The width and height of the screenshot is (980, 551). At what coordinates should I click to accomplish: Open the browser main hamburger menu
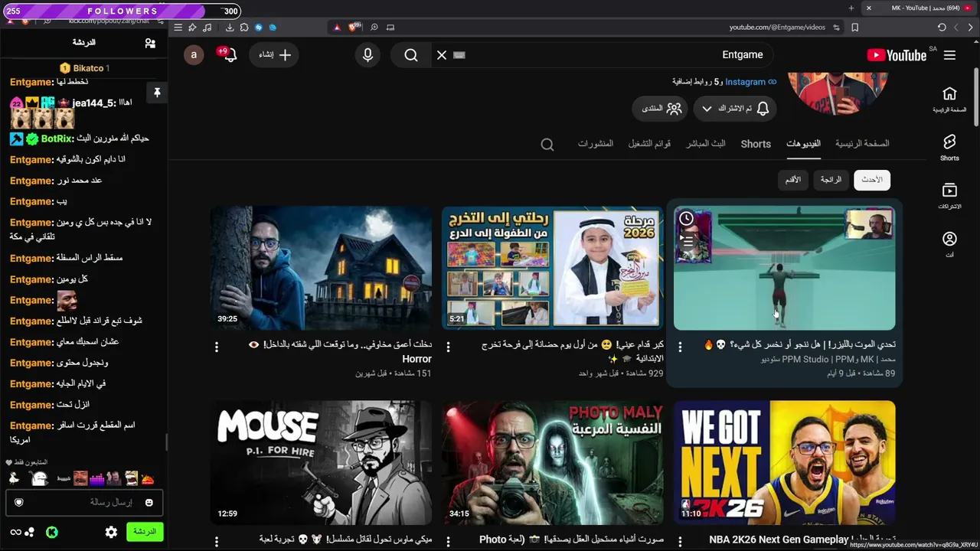coord(178,28)
